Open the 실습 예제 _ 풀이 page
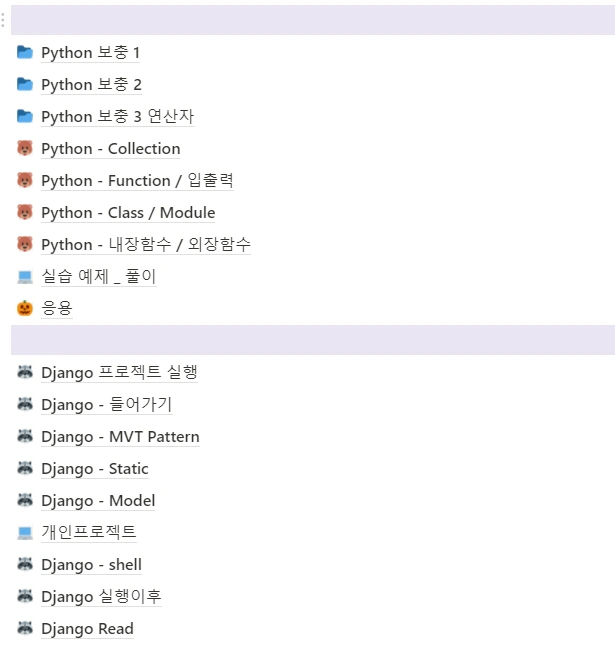This screenshot has width=615, height=653. pos(99,277)
